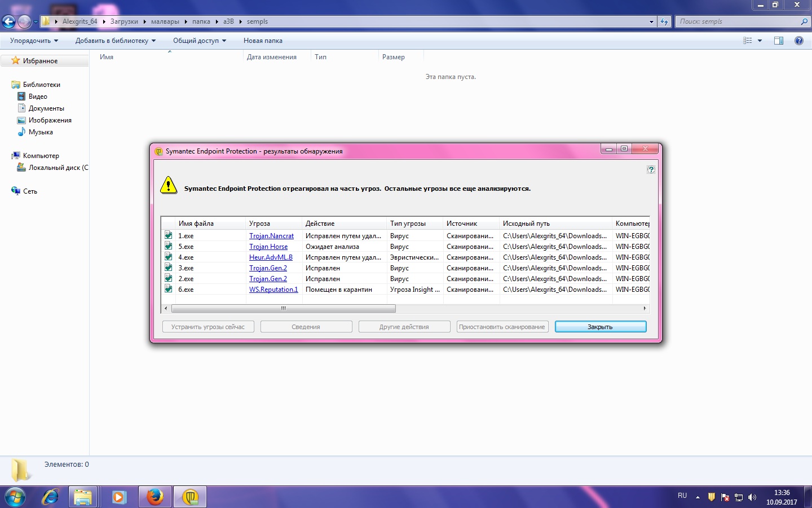Navigate to папка in the breadcrumb
Viewport: 812px width, 508px height.
(201, 21)
